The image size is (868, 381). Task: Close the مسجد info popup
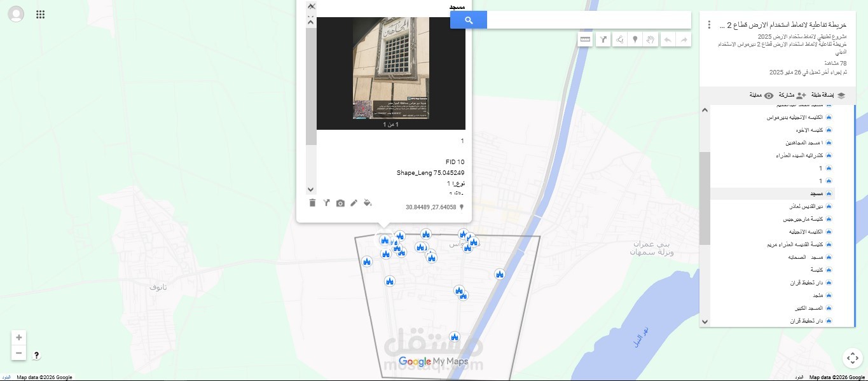pyautogui.click(x=311, y=6)
